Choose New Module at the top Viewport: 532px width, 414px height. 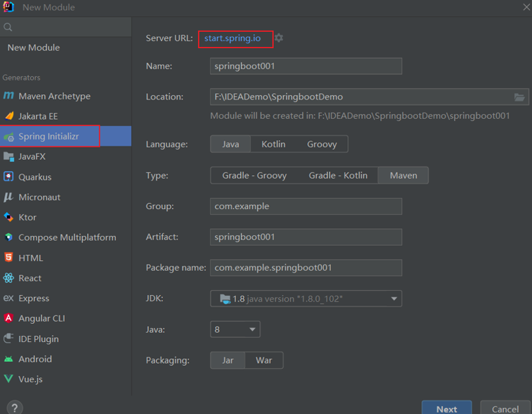(x=34, y=47)
